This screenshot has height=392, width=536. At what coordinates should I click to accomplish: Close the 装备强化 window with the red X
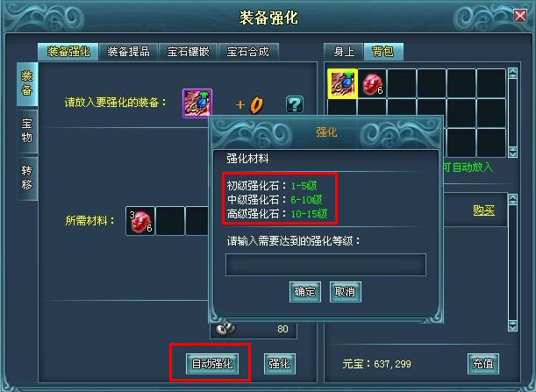(x=520, y=16)
